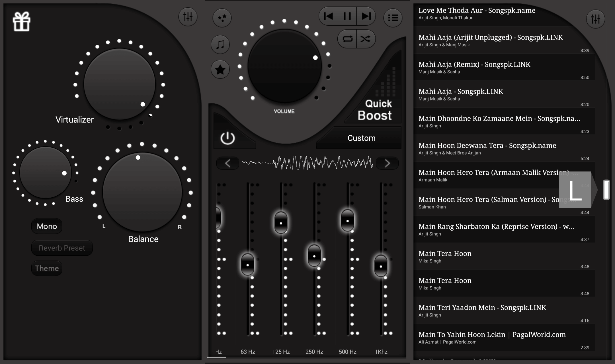Skip to the next track
This screenshot has height=364, width=615.
pyautogui.click(x=366, y=16)
